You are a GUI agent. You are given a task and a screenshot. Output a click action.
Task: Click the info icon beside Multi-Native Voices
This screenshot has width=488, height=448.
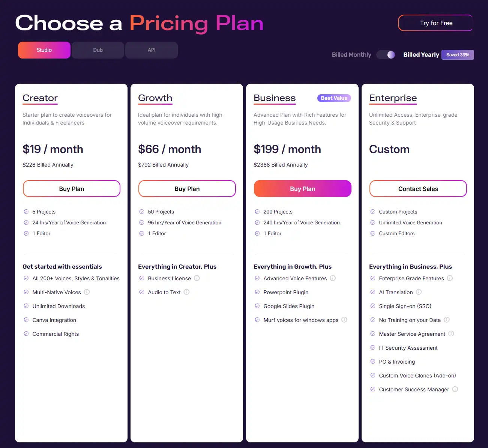[87, 292]
